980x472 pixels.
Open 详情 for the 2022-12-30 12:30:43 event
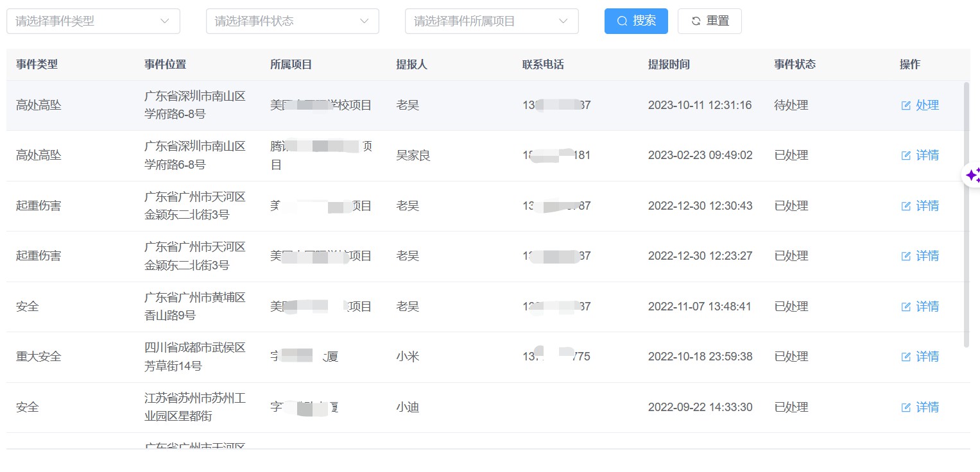pyautogui.click(x=920, y=206)
